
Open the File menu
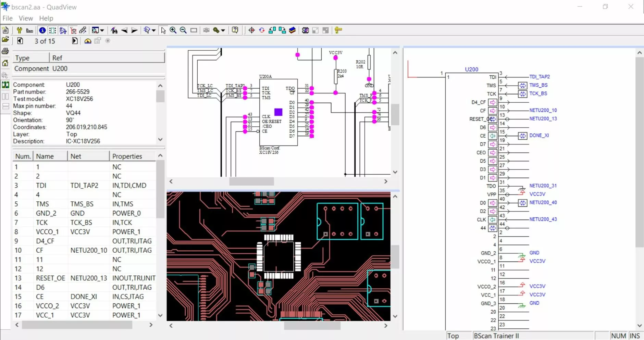7,18
